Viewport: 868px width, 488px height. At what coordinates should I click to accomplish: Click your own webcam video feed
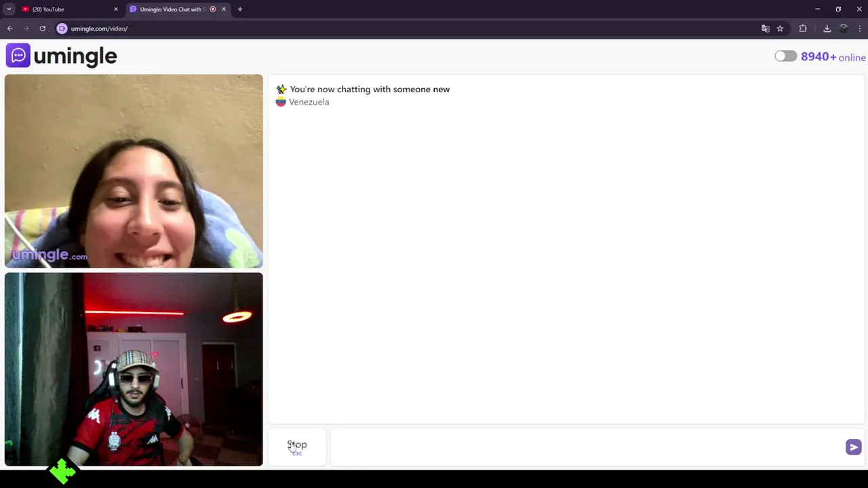(x=134, y=369)
